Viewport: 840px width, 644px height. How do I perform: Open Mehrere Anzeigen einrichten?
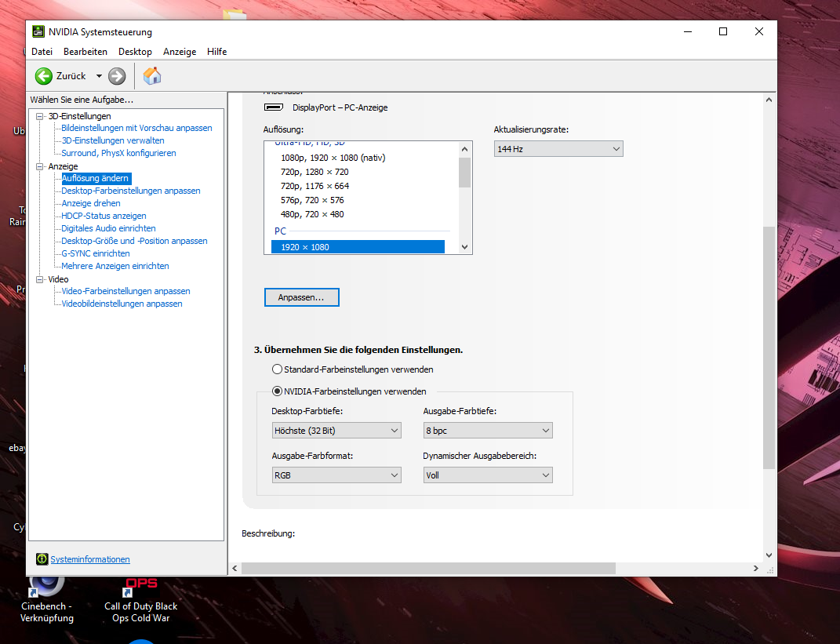[x=115, y=266]
